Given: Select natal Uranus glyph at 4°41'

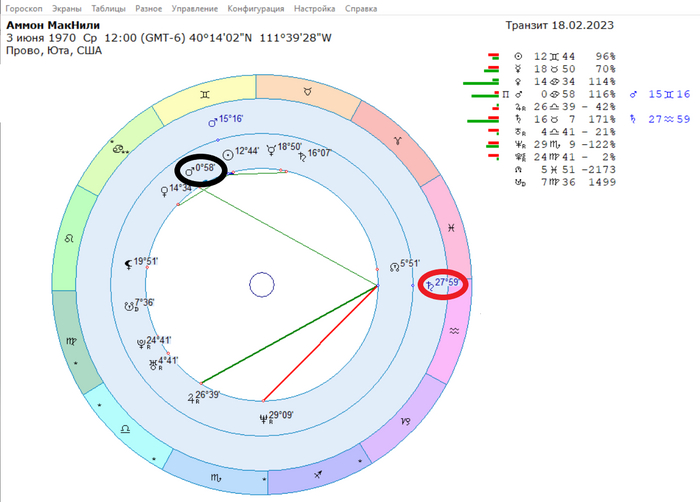Looking at the screenshot, I should (154, 364).
